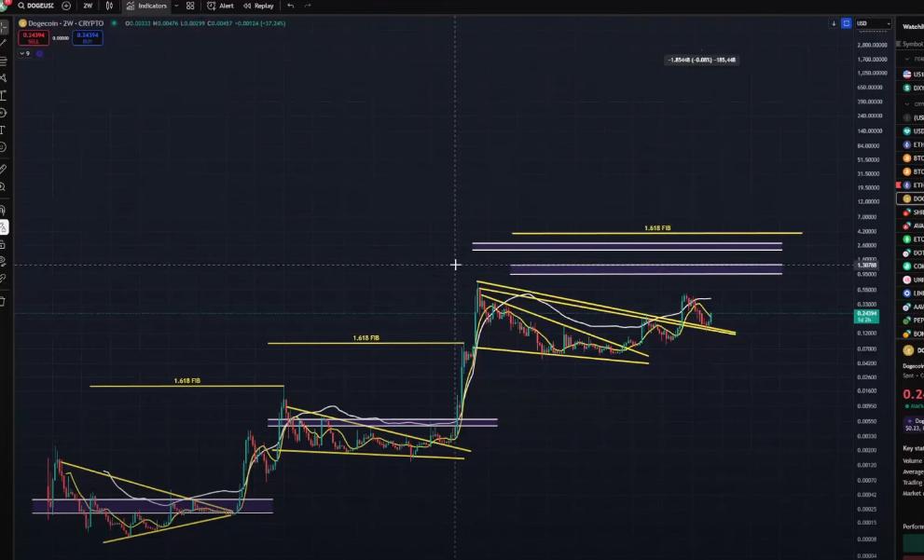Select the BONK row in watchlist
The image size is (924, 560).
point(912,334)
